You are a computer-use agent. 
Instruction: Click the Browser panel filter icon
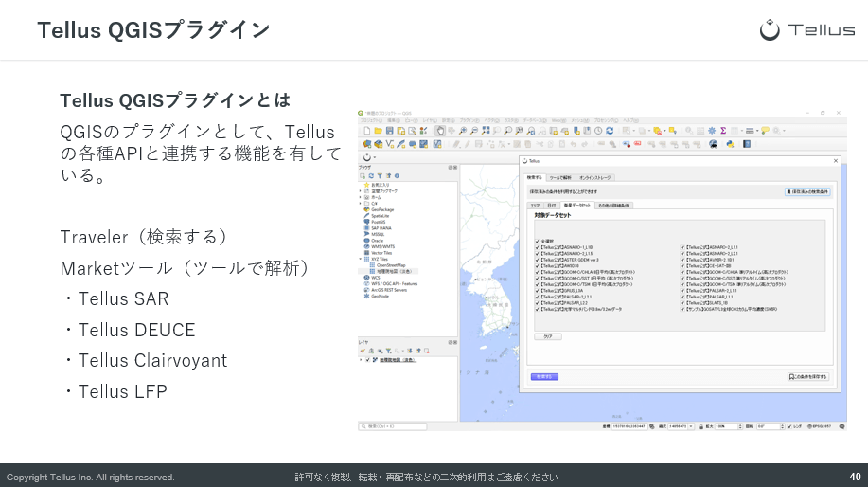[380, 176]
